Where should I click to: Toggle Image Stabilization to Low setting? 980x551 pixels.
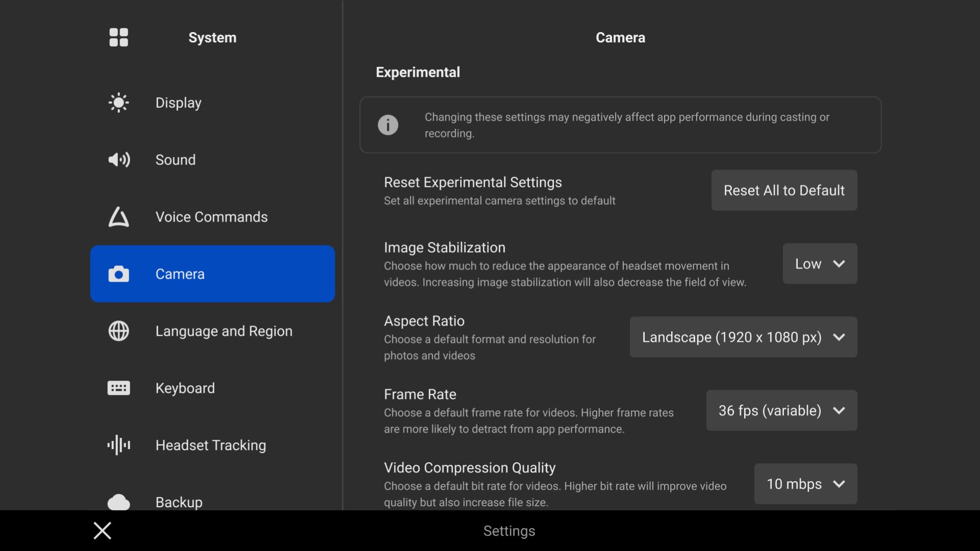tap(820, 263)
